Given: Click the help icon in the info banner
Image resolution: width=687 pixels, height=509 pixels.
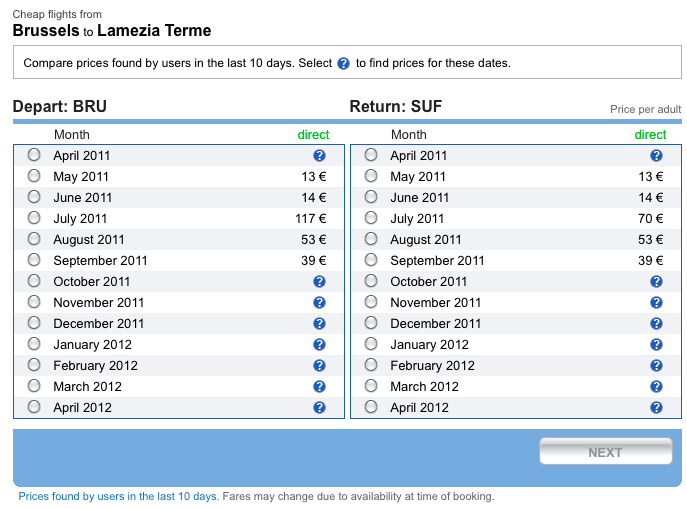Looking at the screenshot, I should pyautogui.click(x=344, y=63).
